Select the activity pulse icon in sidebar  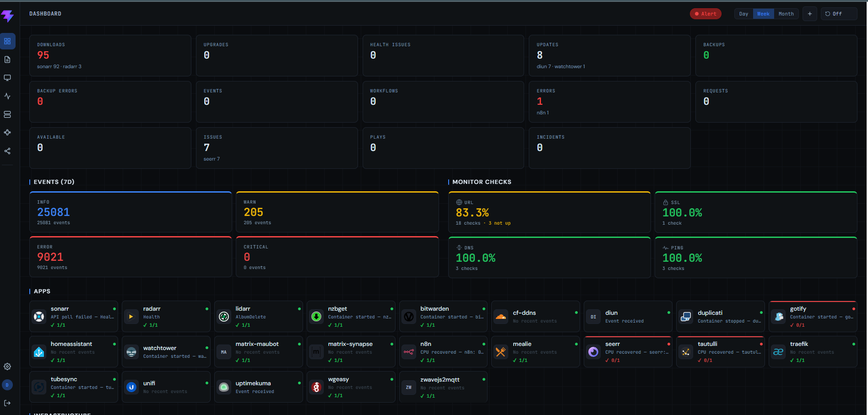7,96
